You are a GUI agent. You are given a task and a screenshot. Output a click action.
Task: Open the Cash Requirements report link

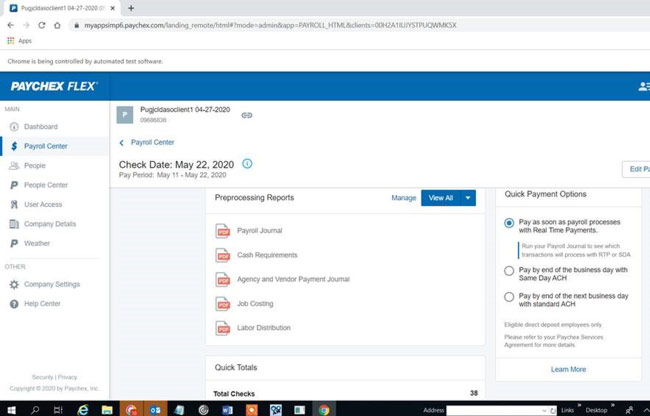pos(267,255)
